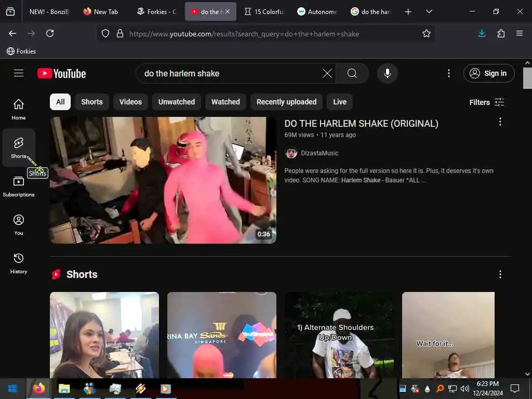The height and width of the screenshot is (399, 532).
Task: Open the DizastaMusic channel name link
Action: pos(320,153)
